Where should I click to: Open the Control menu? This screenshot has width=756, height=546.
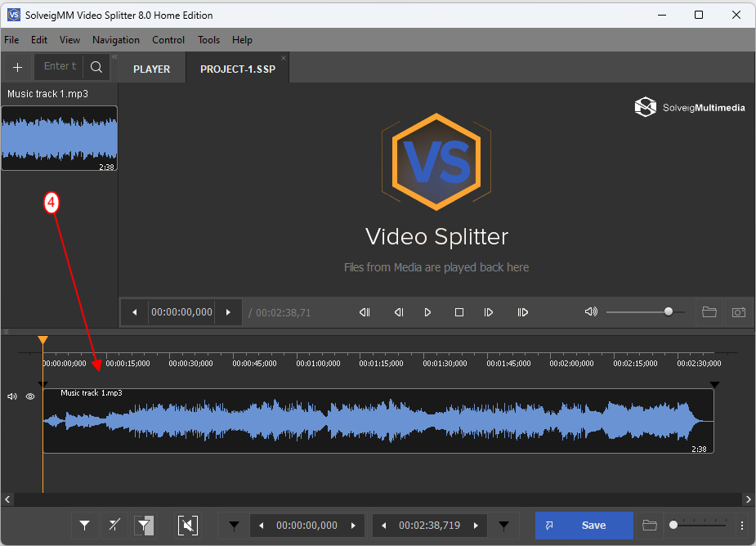pyautogui.click(x=168, y=40)
